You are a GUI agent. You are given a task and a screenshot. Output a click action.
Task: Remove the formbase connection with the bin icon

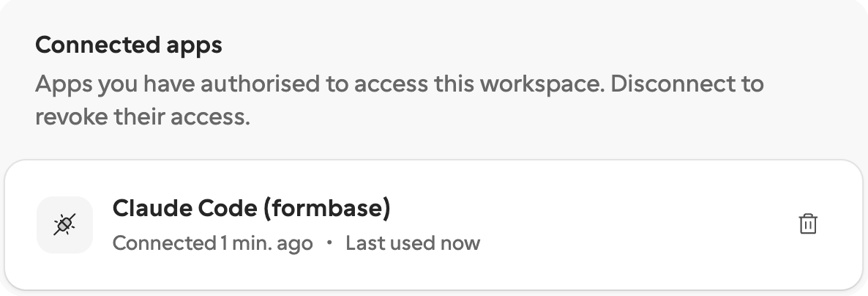point(808,224)
